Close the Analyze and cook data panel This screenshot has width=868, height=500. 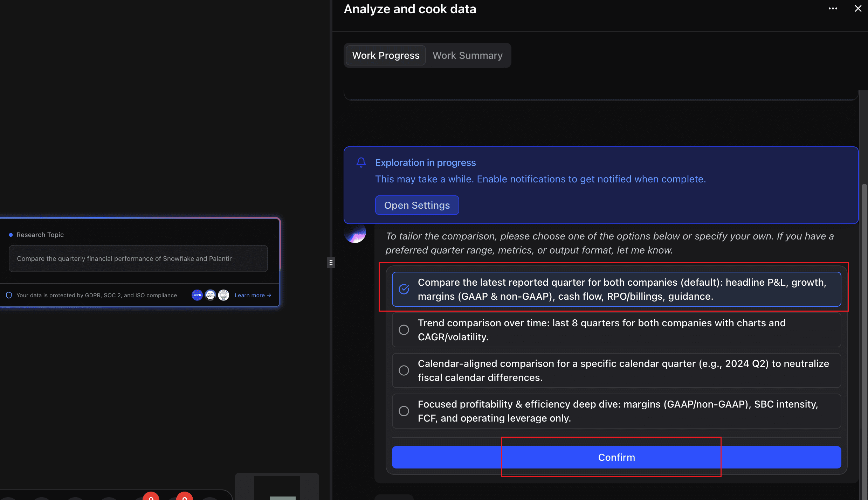point(858,9)
